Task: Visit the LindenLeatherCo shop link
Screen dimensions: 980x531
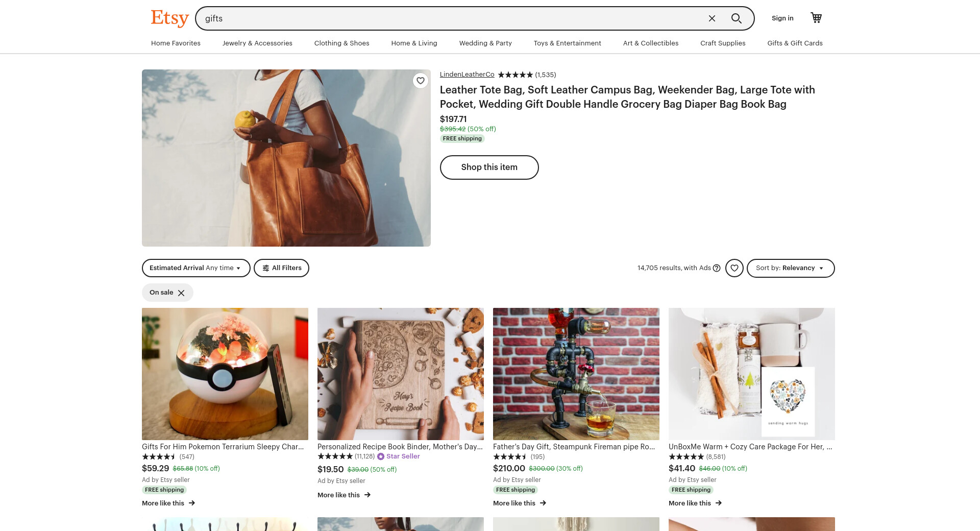Action: point(467,75)
